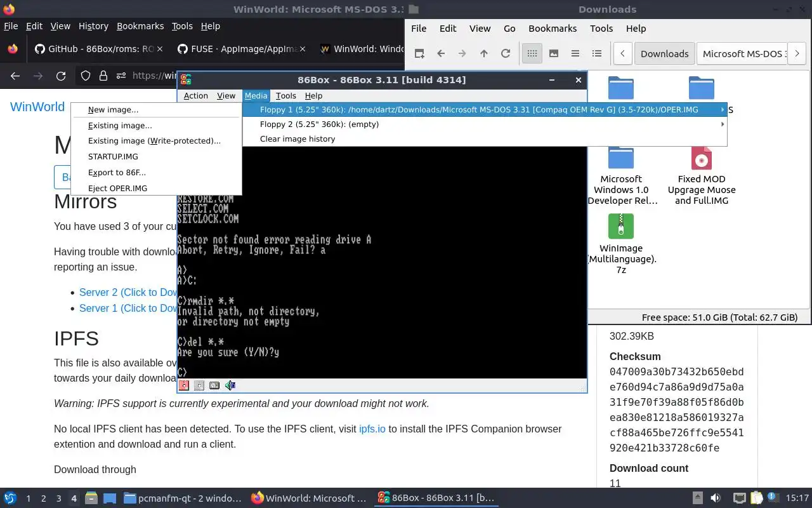This screenshot has width=812, height=508.
Task: Click the tray network connection icon
Action: coord(739,498)
